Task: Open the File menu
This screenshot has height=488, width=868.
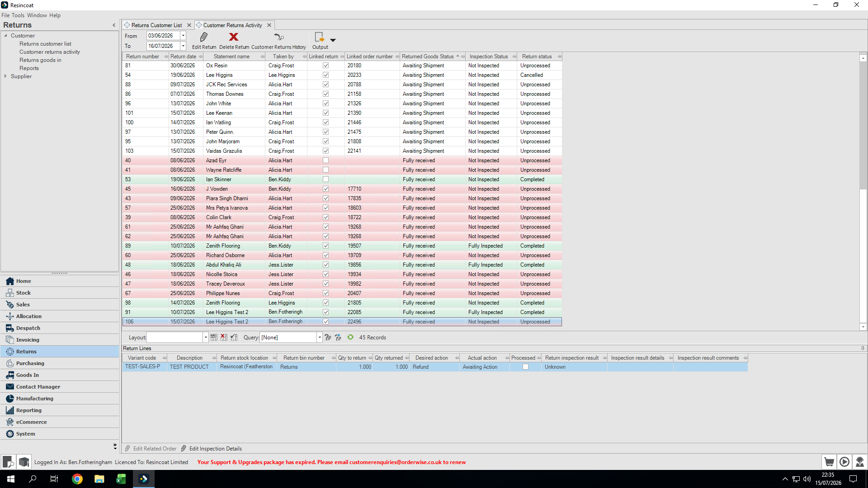Action: pos(5,15)
